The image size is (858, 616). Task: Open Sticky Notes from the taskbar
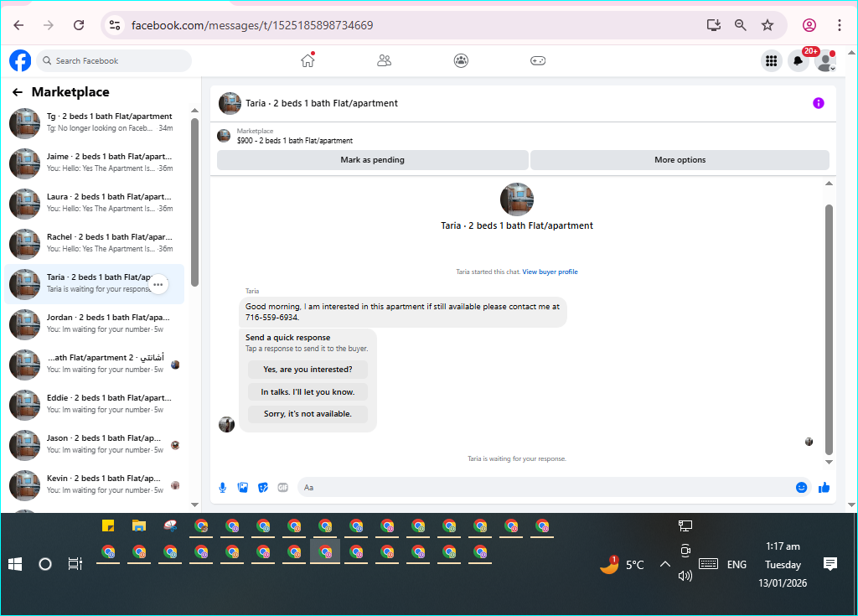(x=108, y=526)
